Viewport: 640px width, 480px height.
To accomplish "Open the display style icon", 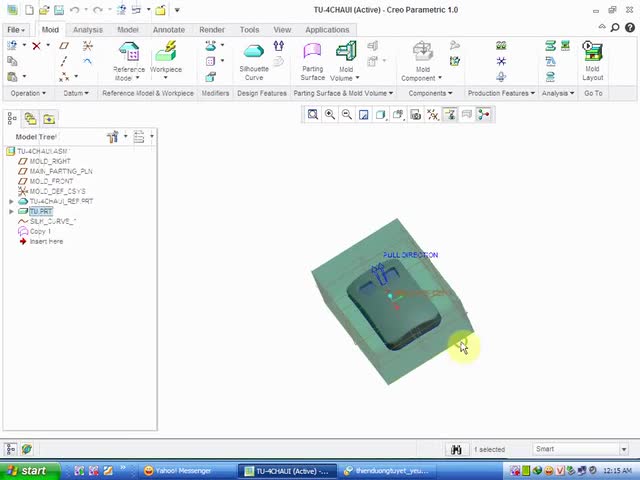I will (381, 115).
